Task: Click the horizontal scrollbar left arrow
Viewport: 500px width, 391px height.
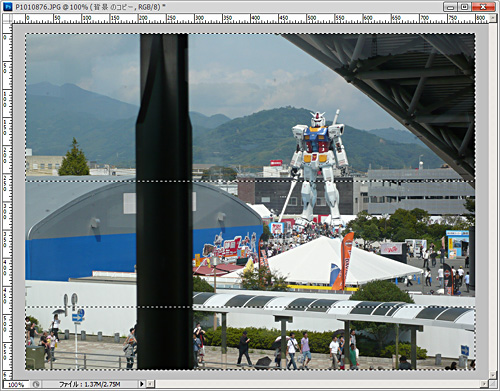Action: [151, 384]
